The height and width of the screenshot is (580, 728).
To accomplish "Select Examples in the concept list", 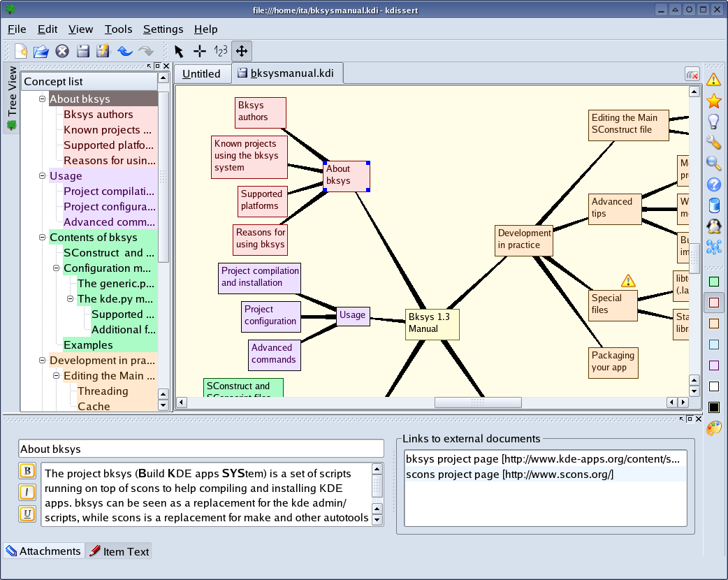I will coord(88,345).
